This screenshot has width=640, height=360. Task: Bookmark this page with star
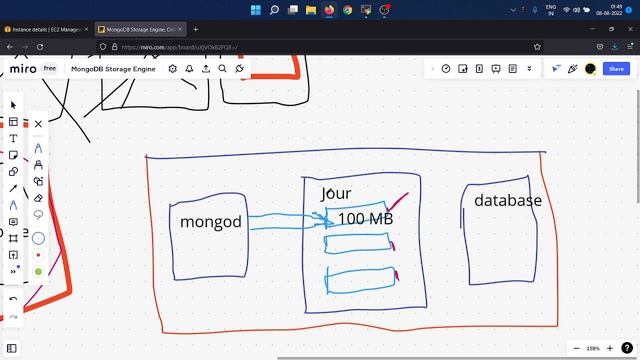[537, 47]
